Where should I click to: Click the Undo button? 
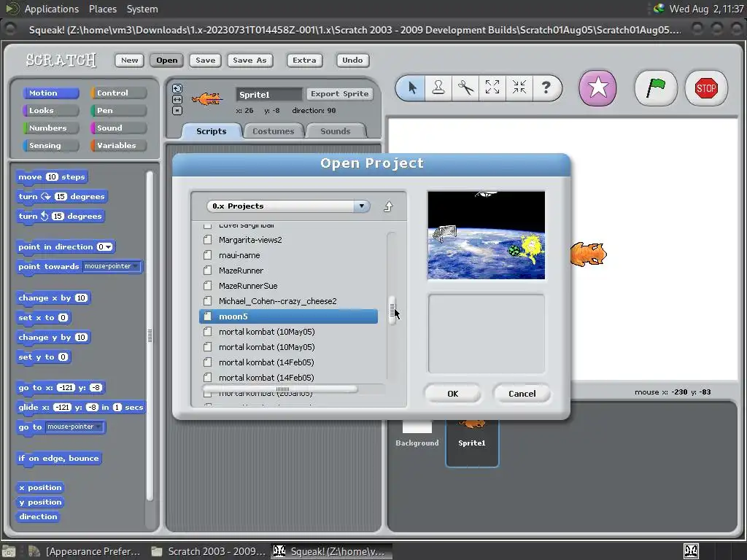point(352,60)
